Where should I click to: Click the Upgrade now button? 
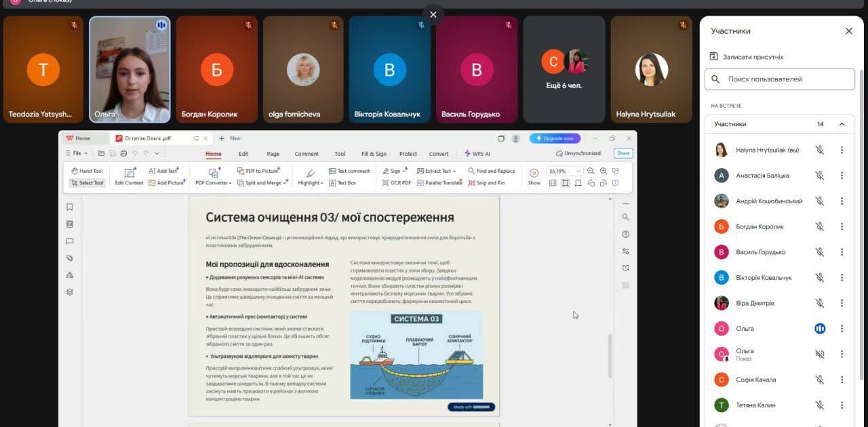point(555,138)
